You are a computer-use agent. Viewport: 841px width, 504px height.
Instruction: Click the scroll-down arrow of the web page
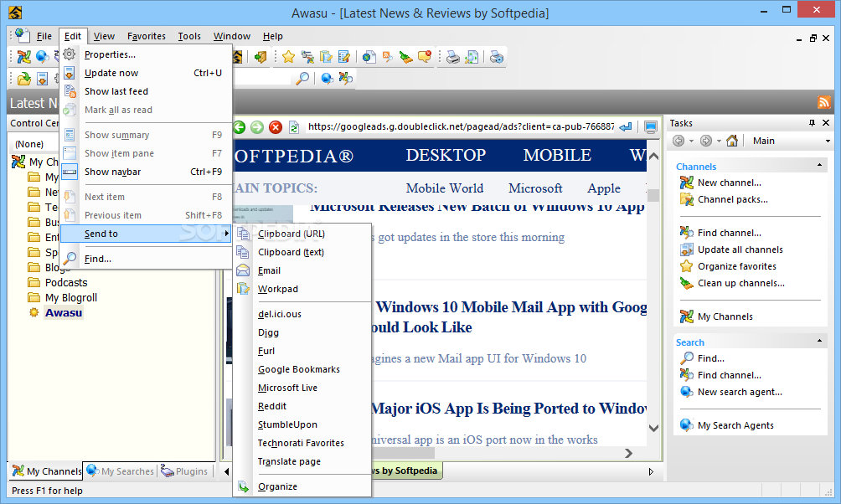[x=653, y=427]
